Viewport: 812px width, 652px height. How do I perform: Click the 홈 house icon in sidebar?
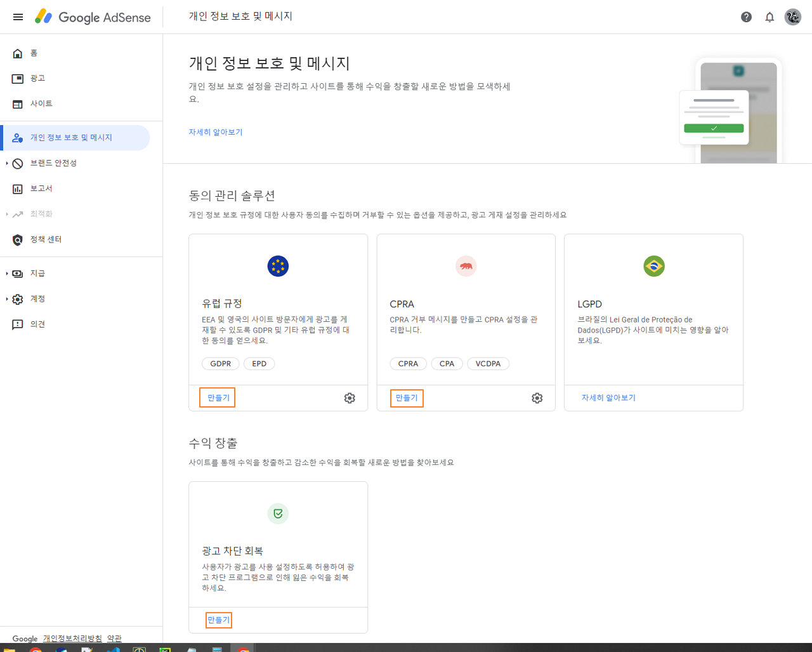tap(18, 53)
